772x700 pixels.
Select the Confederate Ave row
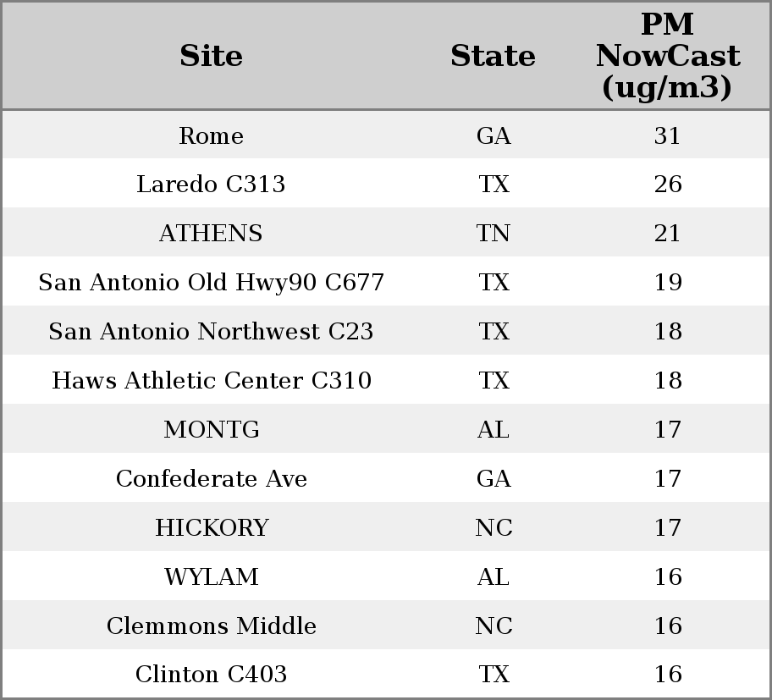point(386,478)
